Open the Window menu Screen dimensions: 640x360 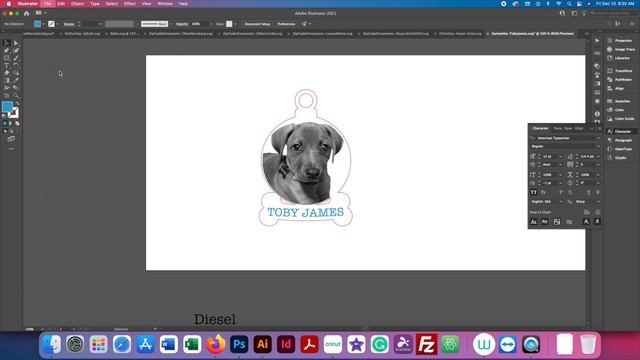pyautogui.click(x=165, y=4)
